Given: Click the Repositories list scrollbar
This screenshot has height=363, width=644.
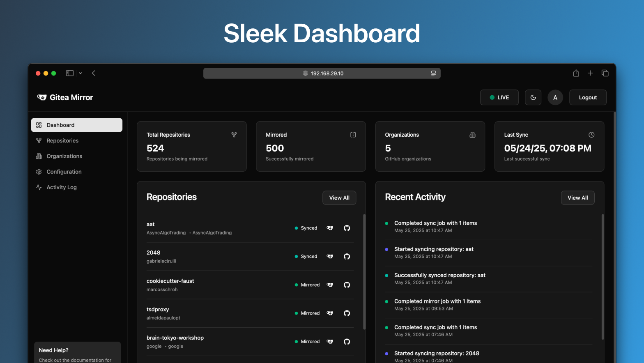Looking at the screenshot, I should click(x=364, y=271).
